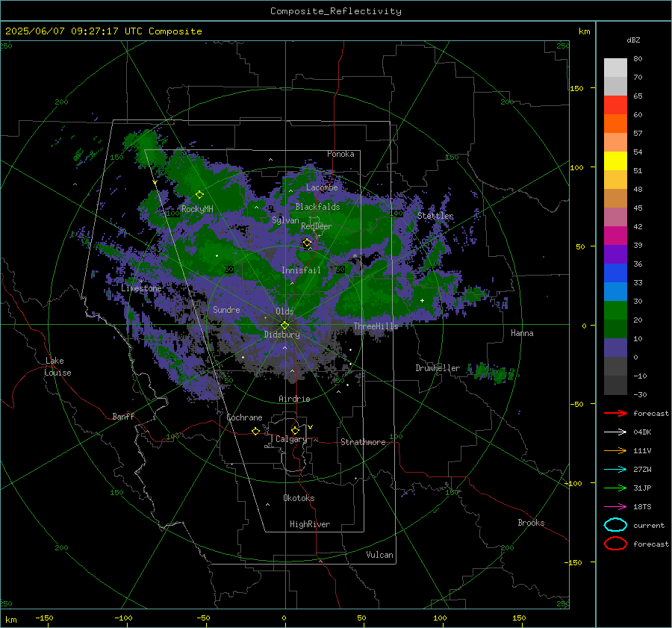The height and width of the screenshot is (628, 672).
Task: Click the Calgary city label
Action: (x=291, y=439)
